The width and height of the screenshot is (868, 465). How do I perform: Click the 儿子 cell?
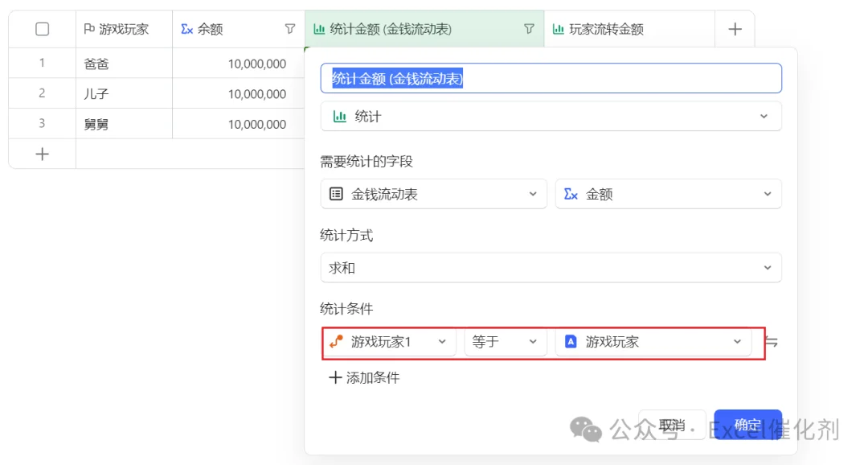click(x=124, y=93)
